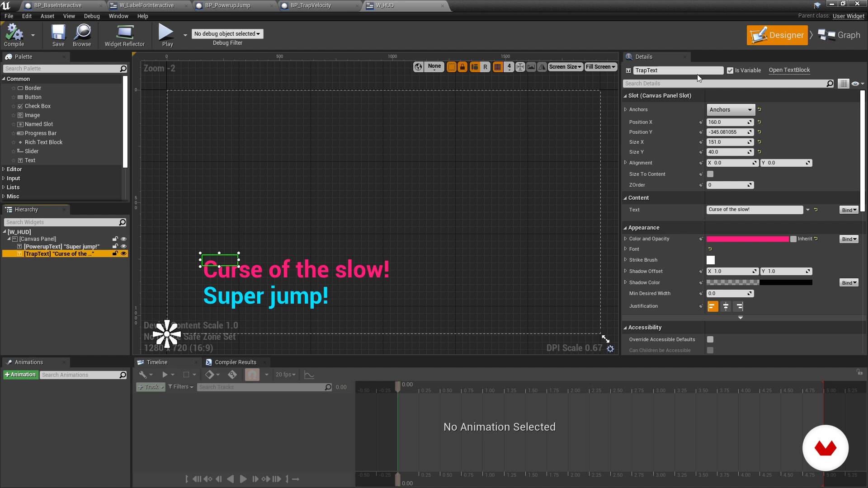The height and width of the screenshot is (488, 868).
Task: Toggle grid snapping icon in designer viewport
Action: pyautogui.click(x=497, y=67)
